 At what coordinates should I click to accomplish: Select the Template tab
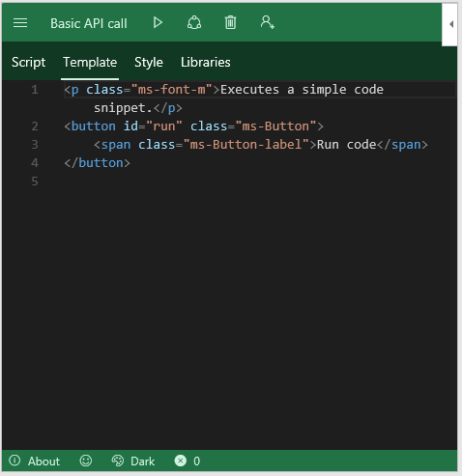90,62
